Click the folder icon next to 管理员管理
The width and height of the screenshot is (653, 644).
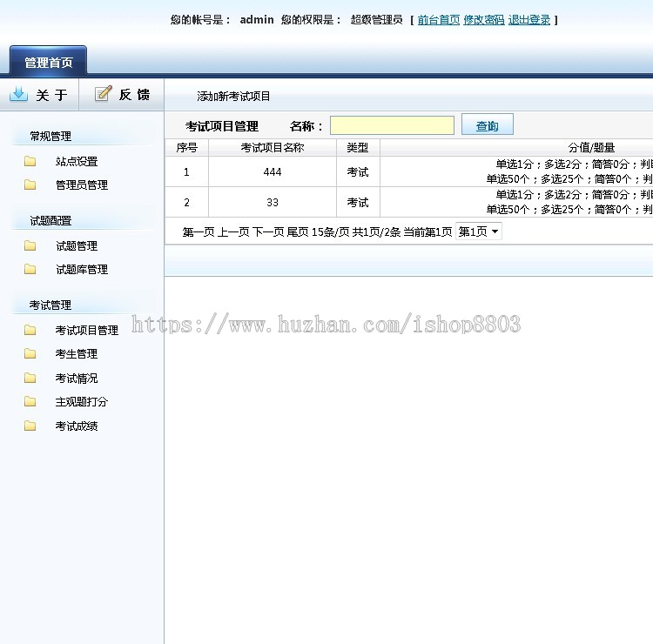pyautogui.click(x=30, y=184)
